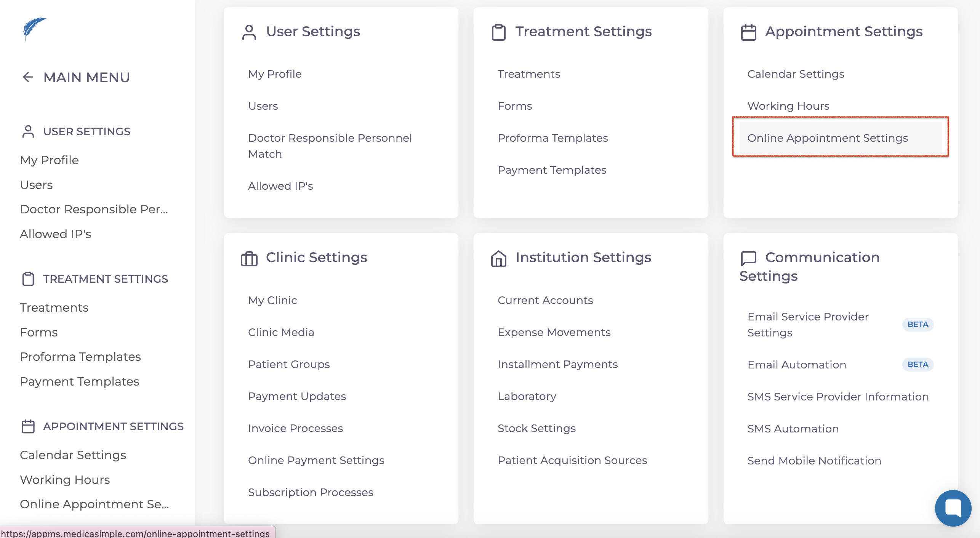Select Users in the sidebar menu

click(x=37, y=185)
